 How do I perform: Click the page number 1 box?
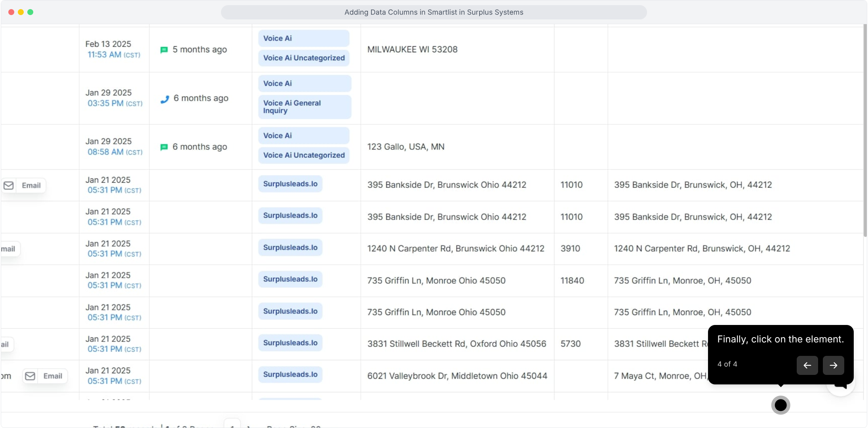pyautogui.click(x=232, y=425)
